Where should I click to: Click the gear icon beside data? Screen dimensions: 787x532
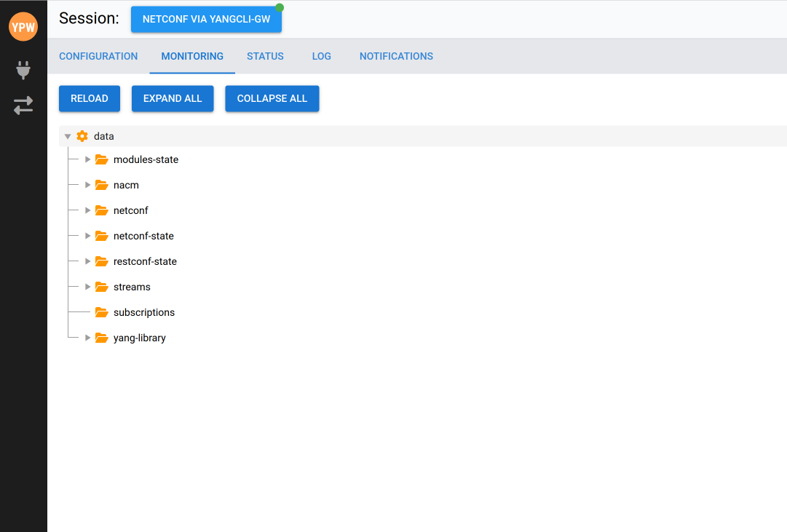(x=82, y=136)
